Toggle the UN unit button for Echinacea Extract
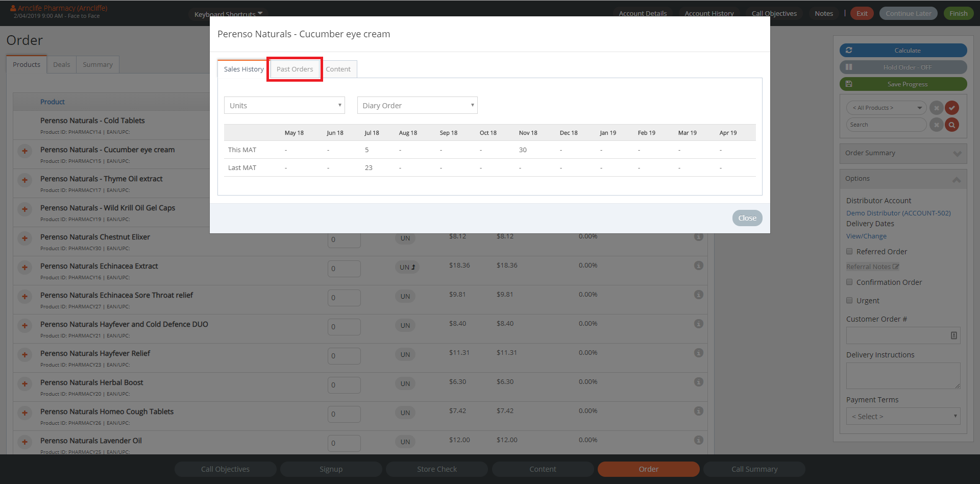980x484 pixels. point(407,267)
